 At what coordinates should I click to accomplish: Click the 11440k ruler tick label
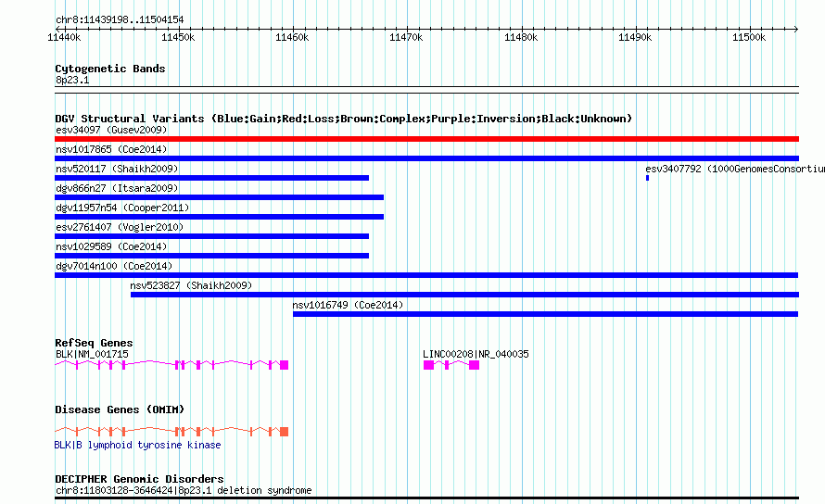point(64,37)
